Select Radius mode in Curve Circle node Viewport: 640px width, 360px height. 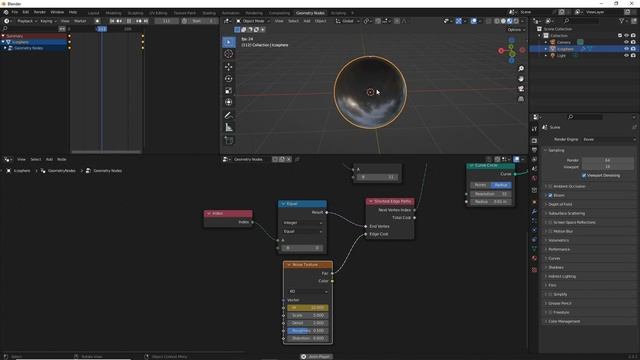coord(501,185)
